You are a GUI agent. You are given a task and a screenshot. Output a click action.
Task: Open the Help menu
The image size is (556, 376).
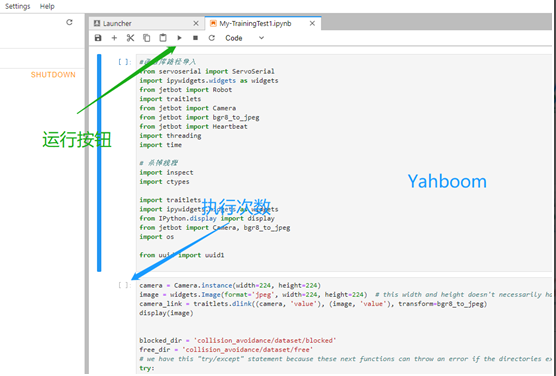pos(47,6)
